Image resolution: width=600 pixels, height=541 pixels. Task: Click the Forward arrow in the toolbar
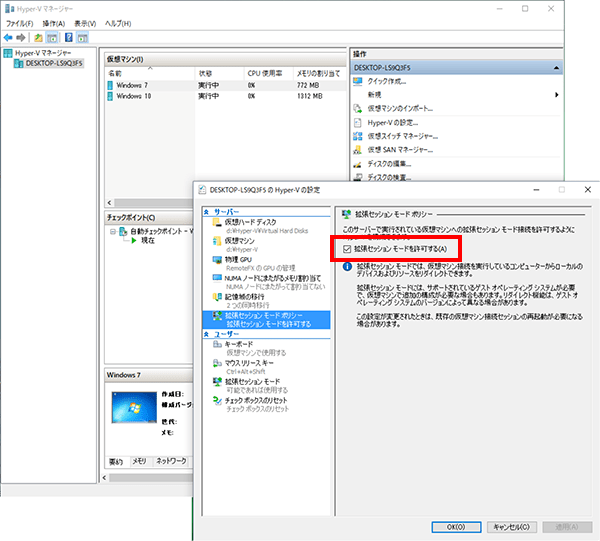point(21,37)
